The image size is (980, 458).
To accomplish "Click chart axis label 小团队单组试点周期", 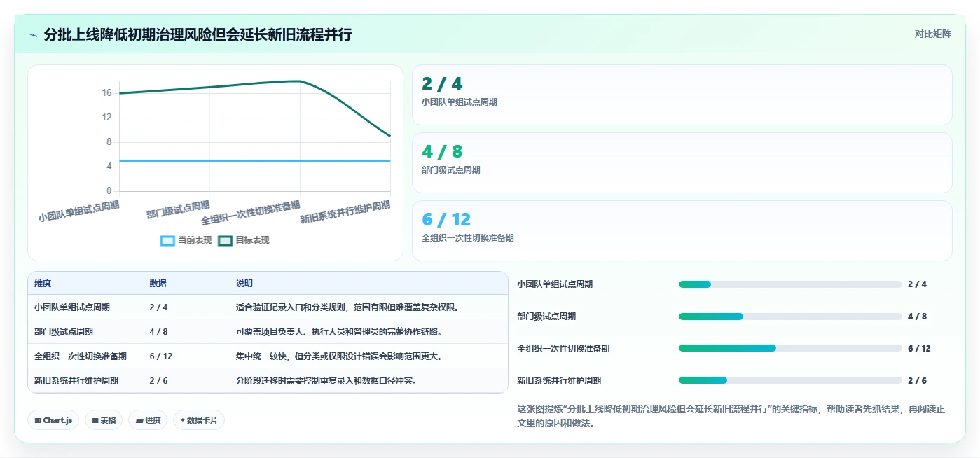I will [79, 211].
